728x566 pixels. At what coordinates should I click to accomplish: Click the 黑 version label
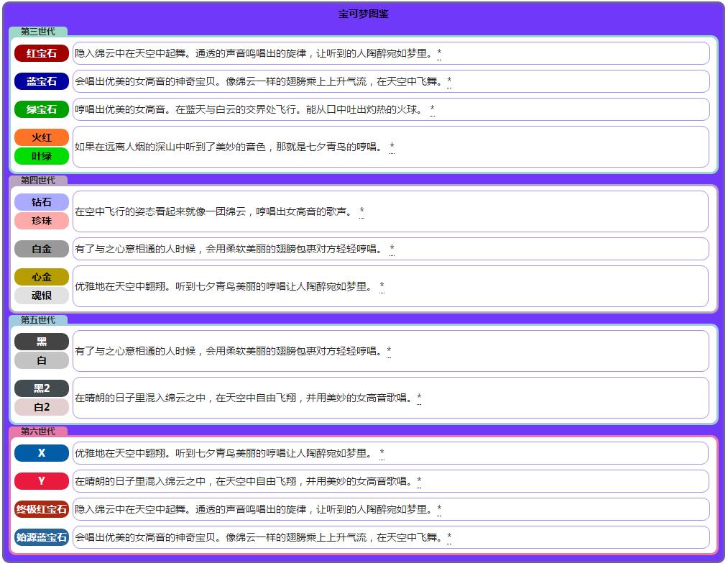tap(41, 342)
